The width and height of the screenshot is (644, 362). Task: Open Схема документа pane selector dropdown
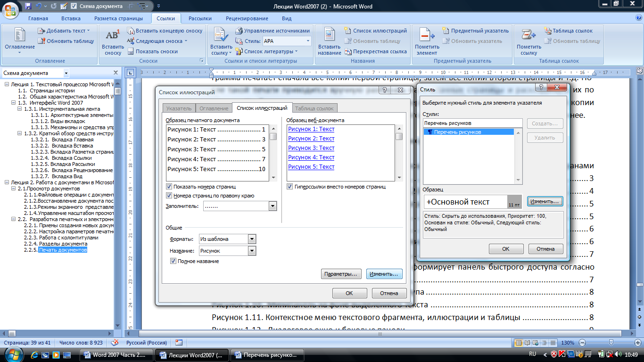(66, 74)
